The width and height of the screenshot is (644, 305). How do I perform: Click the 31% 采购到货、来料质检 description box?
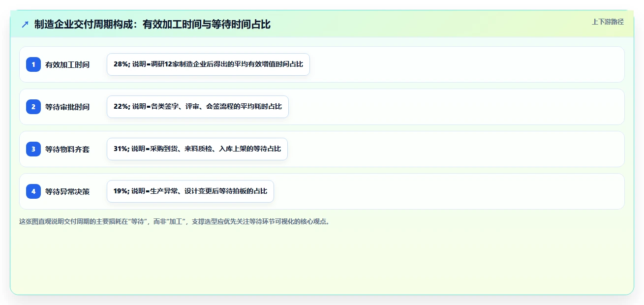(x=197, y=149)
